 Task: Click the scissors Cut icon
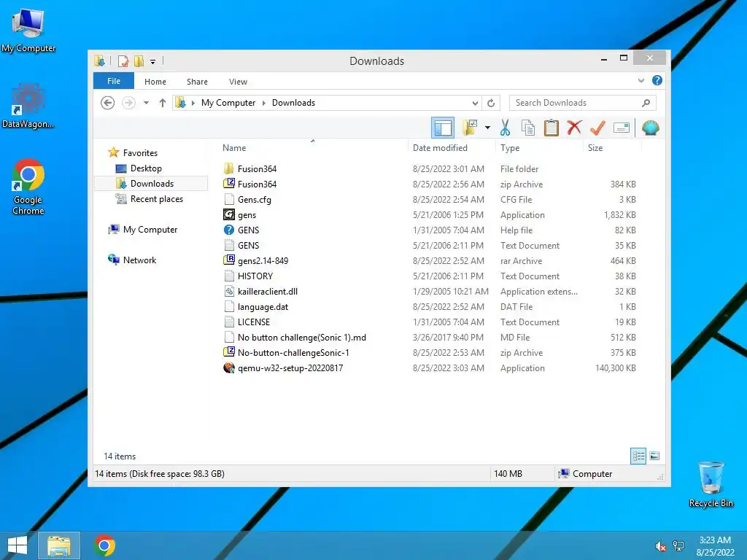tap(505, 128)
